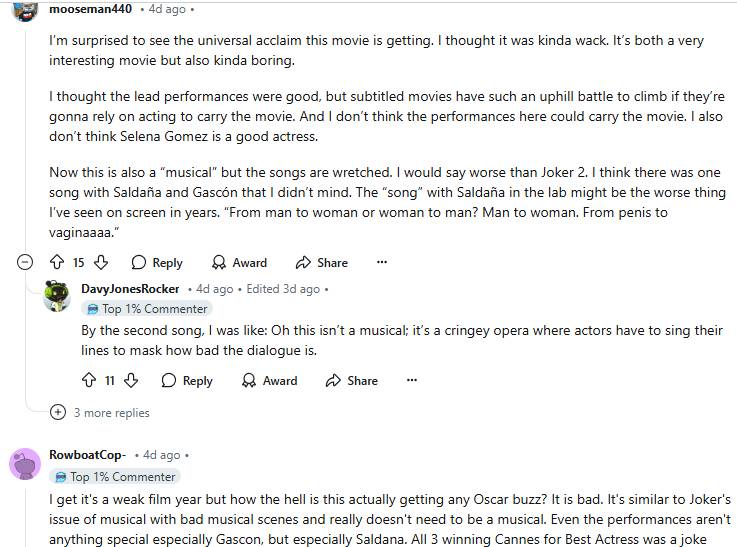Share mooseman440's comment
Image resolution: width=737 pixels, height=547 pixels.
click(321, 262)
